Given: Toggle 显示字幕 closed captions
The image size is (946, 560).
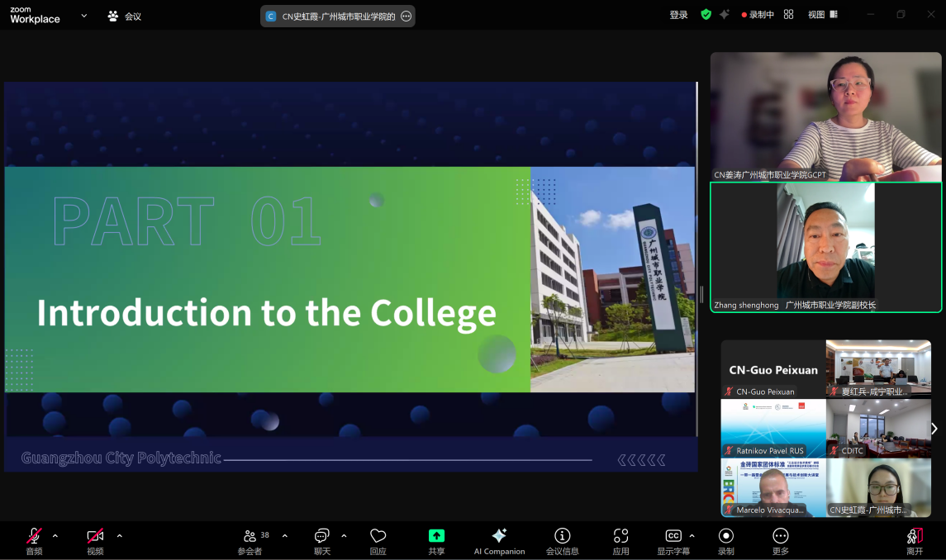Looking at the screenshot, I should 673,541.
